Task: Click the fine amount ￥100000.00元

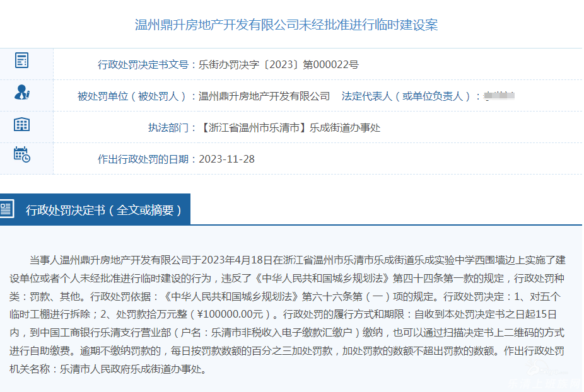Action: (230, 314)
